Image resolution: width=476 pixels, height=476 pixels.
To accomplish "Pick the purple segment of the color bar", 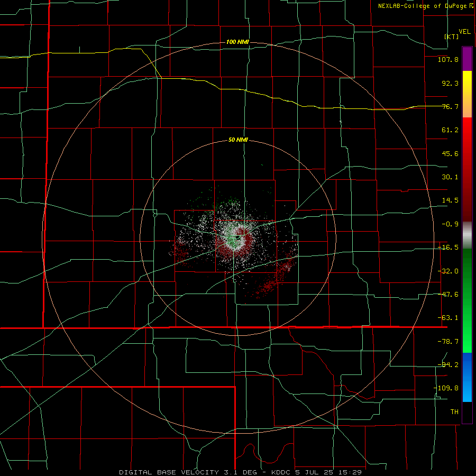I will pyautogui.click(x=467, y=59).
